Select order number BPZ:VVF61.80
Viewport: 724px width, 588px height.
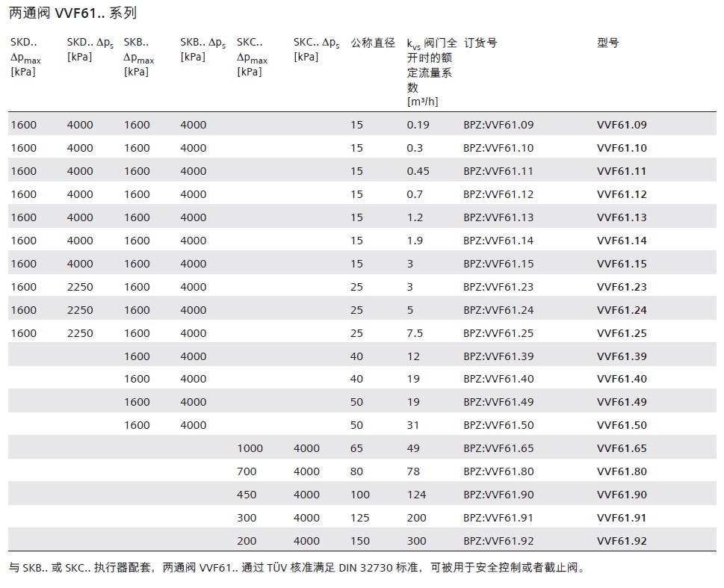(x=498, y=471)
